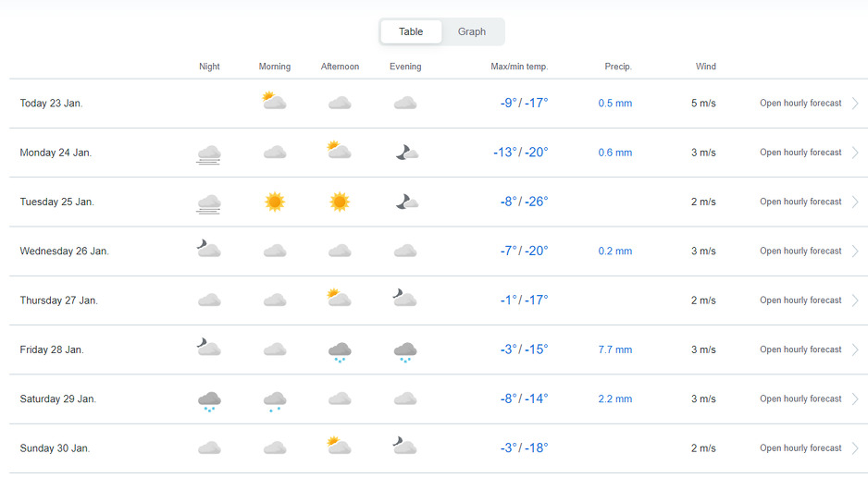
Task: Click Saturday night snow icon
Action: (209, 400)
